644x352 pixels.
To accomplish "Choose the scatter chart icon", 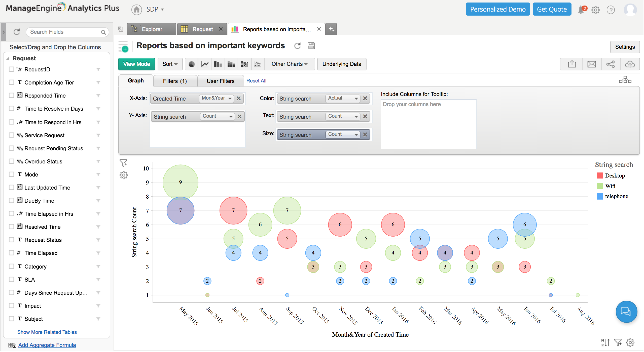I will tap(257, 64).
